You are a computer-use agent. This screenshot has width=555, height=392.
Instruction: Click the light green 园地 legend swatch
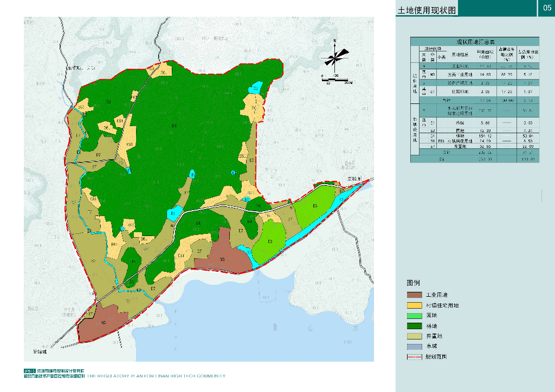pyautogui.click(x=415, y=316)
